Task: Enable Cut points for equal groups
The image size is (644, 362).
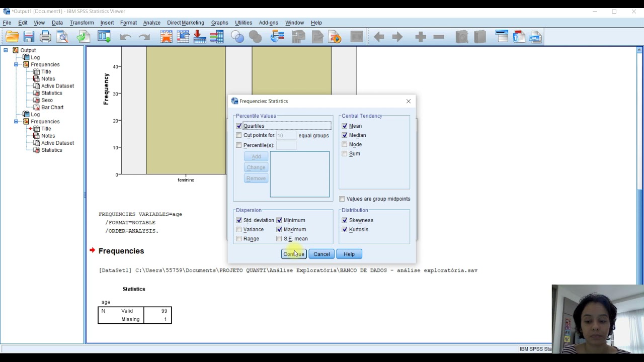Action: pyautogui.click(x=239, y=135)
